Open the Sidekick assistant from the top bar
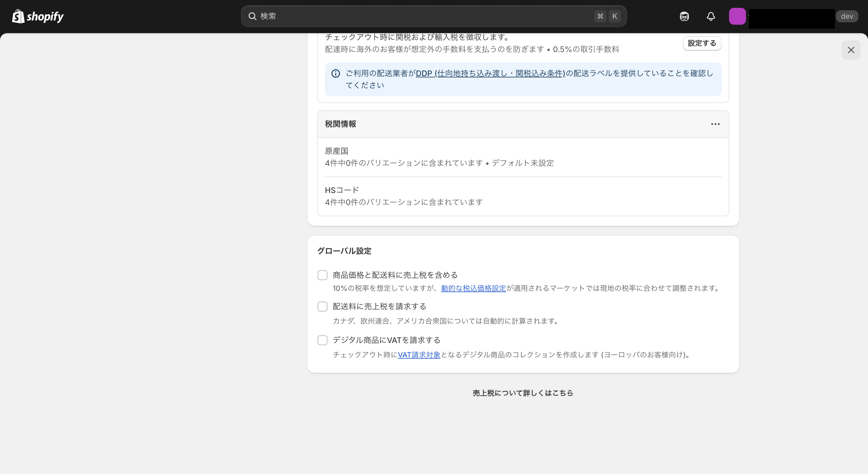The width and height of the screenshot is (868, 474). point(684,16)
